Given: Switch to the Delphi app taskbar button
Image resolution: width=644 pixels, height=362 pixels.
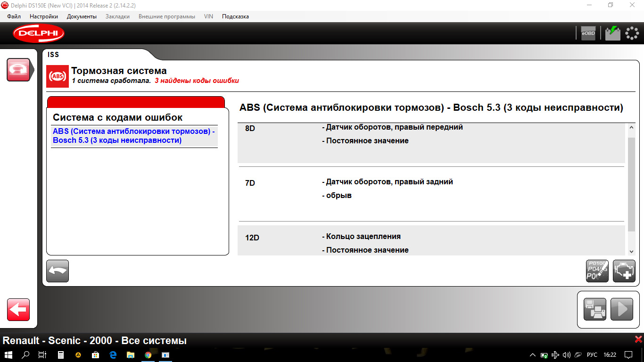Looking at the screenshot, I should pos(165,355).
